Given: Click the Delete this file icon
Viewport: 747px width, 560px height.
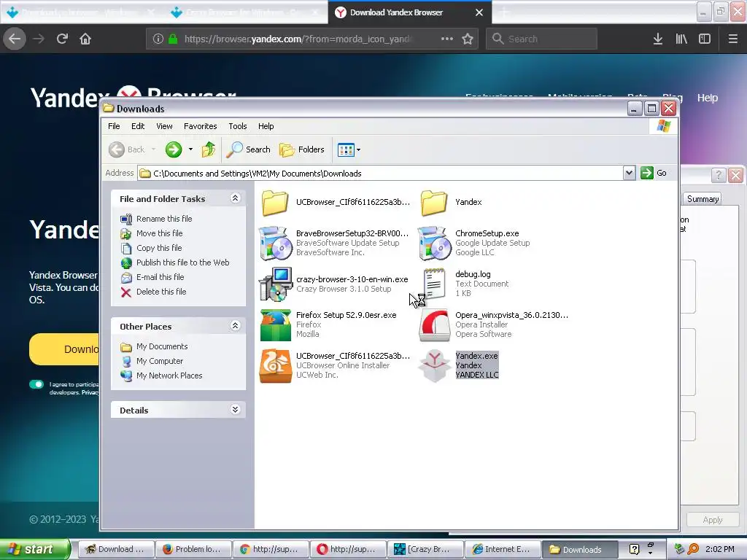Looking at the screenshot, I should click(x=125, y=292).
